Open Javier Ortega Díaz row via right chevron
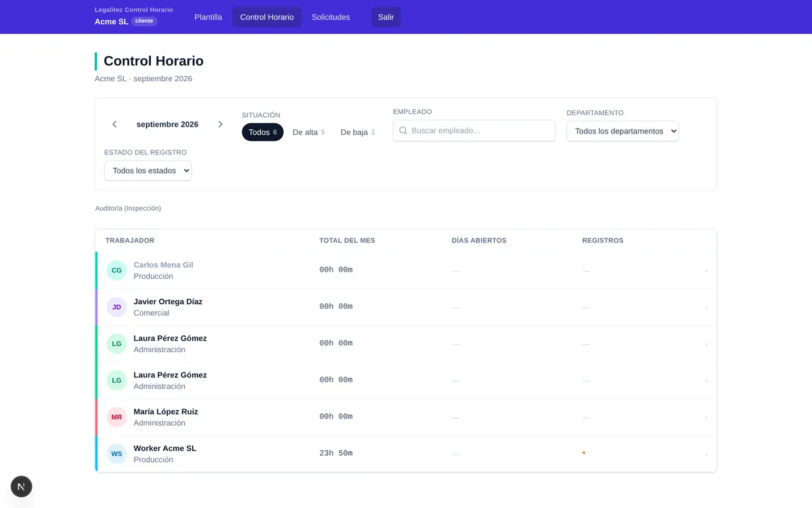Screen dimensions: 812x508 pos(706,308)
